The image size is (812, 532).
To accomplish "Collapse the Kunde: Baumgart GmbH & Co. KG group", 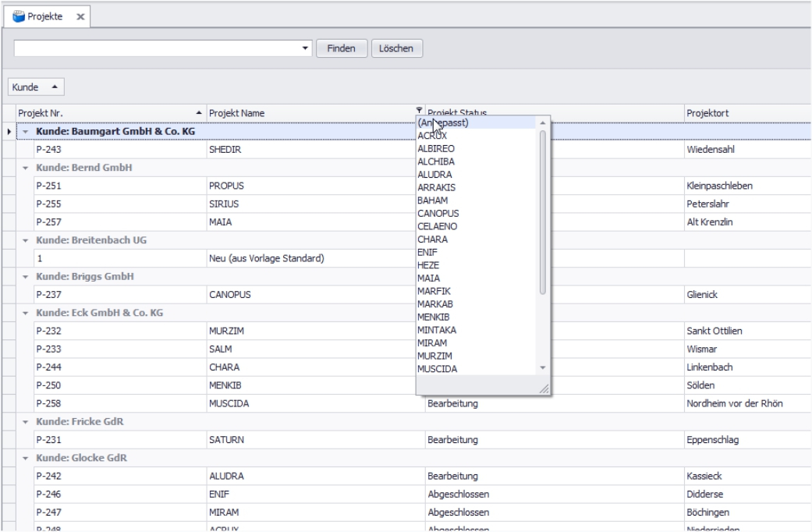I will coord(25,131).
